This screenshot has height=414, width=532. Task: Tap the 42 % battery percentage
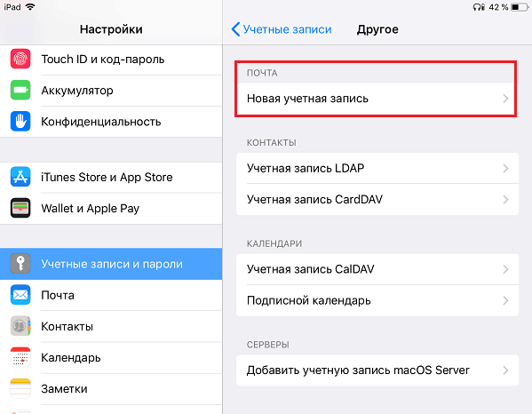click(498, 7)
